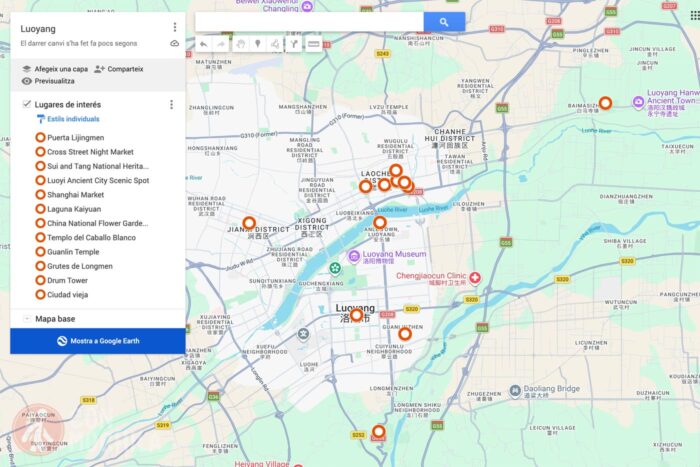Click the southernmost orange marker below Longmenzhen
Viewport: 700px width, 467px height.
[x=379, y=432]
